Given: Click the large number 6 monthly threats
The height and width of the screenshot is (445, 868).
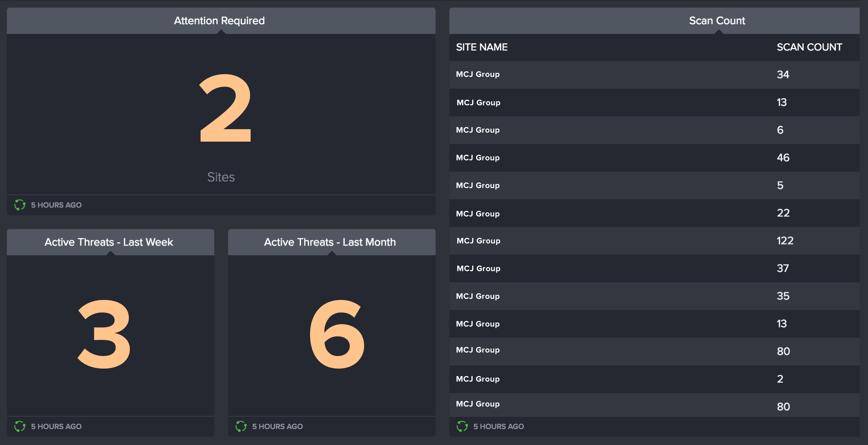Looking at the screenshot, I should pos(337,334).
